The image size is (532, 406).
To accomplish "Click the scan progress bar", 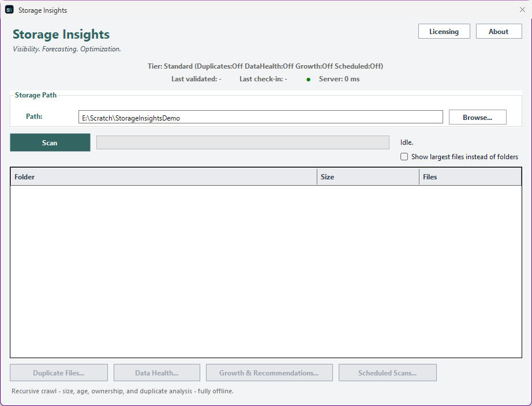I will (x=242, y=142).
